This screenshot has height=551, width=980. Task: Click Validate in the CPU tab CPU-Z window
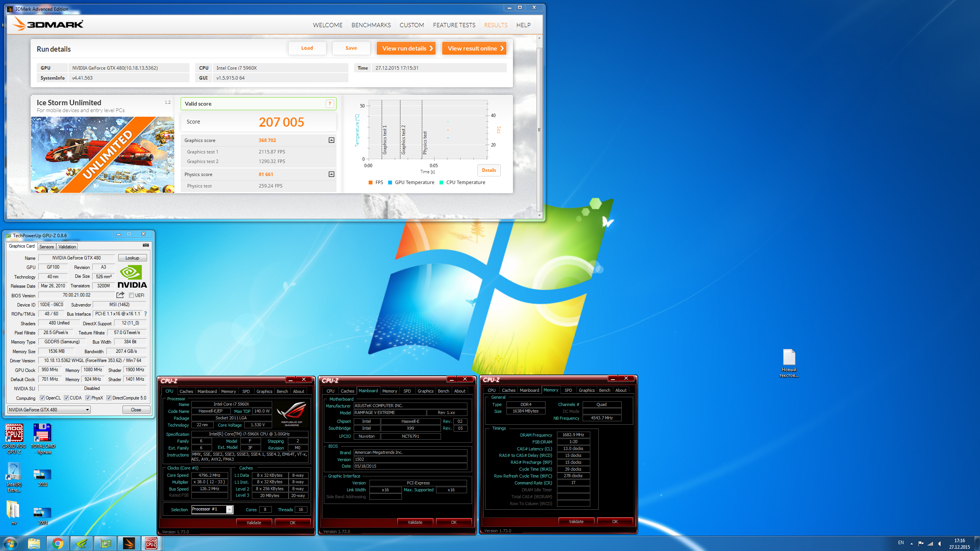click(x=254, y=523)
